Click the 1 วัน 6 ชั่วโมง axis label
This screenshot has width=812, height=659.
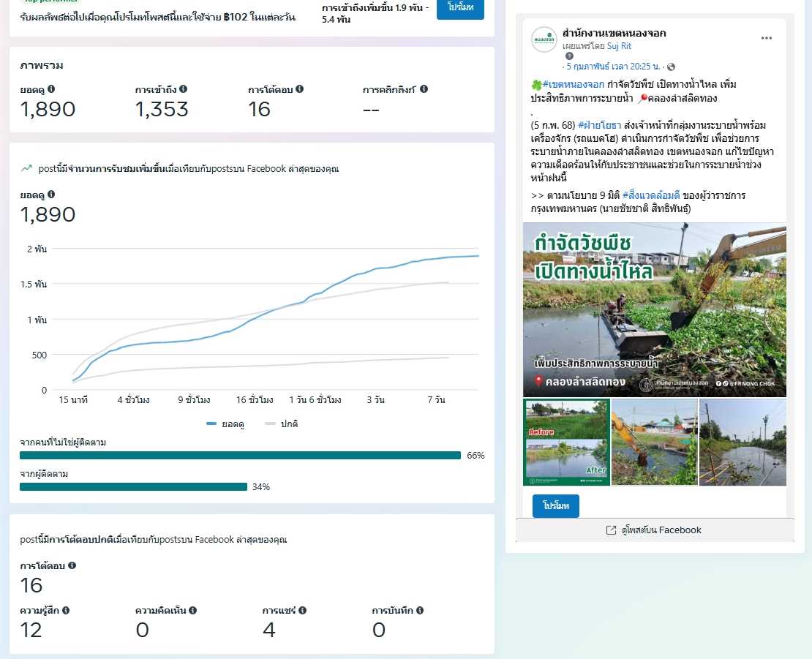click(315, 399)
